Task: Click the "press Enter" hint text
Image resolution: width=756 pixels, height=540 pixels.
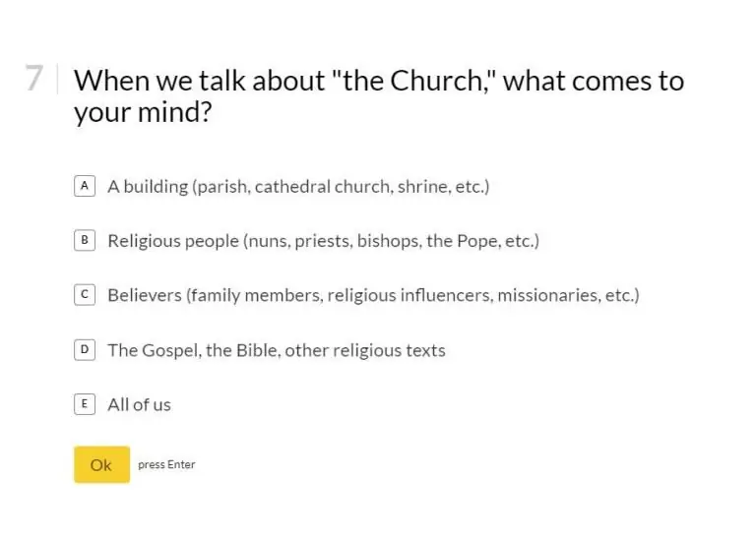Action: point(166,465)
